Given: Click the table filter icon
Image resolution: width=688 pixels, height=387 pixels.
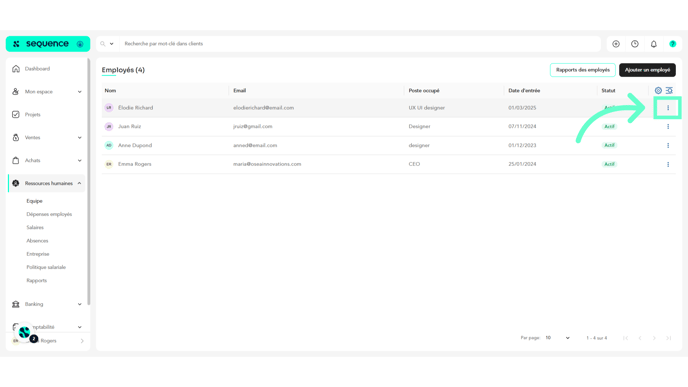Looking at the screenshot, I should click(669, 90).
